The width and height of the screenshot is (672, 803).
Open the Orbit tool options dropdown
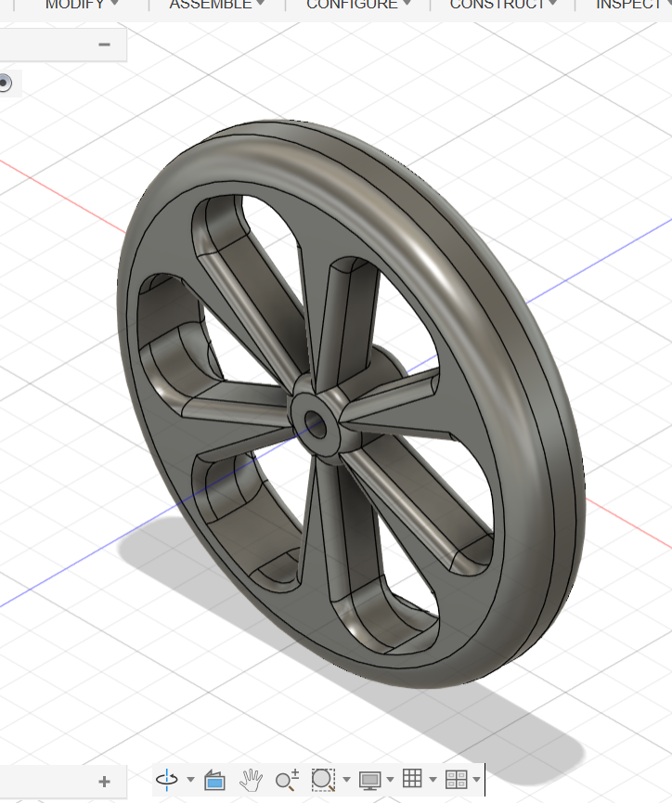[x=190, y=780]
